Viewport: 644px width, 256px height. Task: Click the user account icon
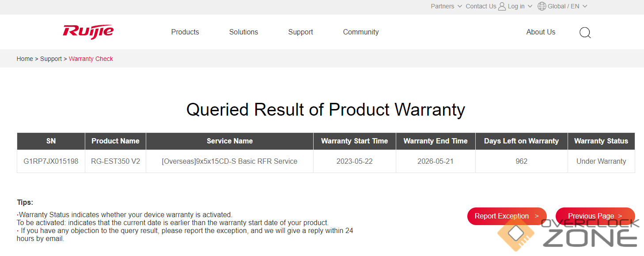[x=502, y=6]
